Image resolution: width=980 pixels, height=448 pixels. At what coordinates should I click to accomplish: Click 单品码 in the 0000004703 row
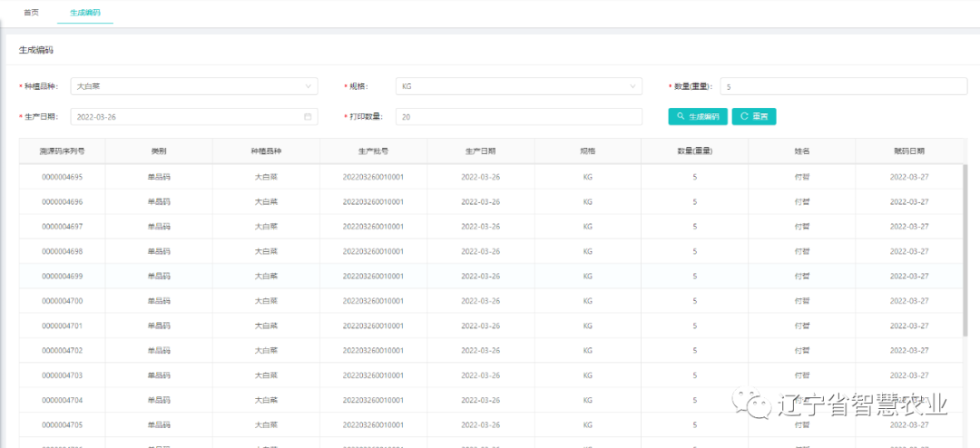[x=159, y=375]
